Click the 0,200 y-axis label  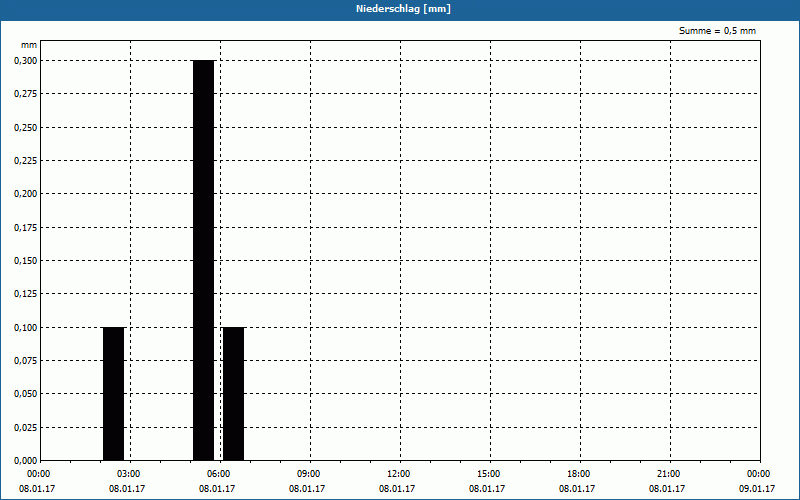point(26,194)
